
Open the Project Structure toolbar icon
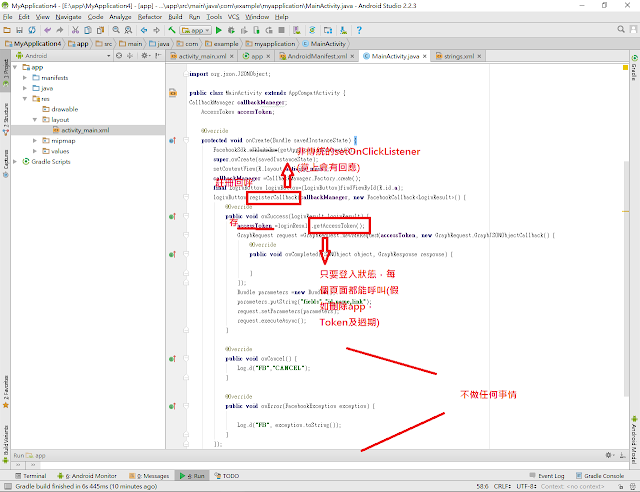tap(328, 30)
